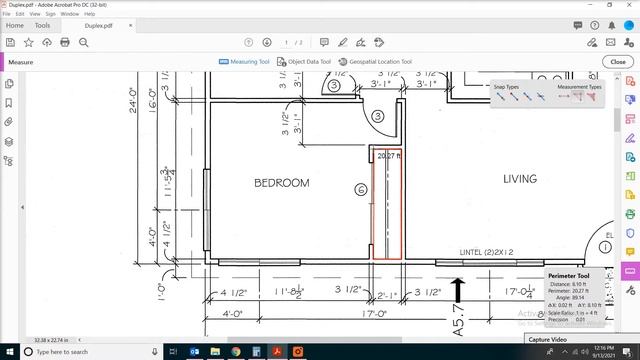Screen dimensions: 640x360
Task: Open Fill & Sign in right pane
Action: pos(630,138)
